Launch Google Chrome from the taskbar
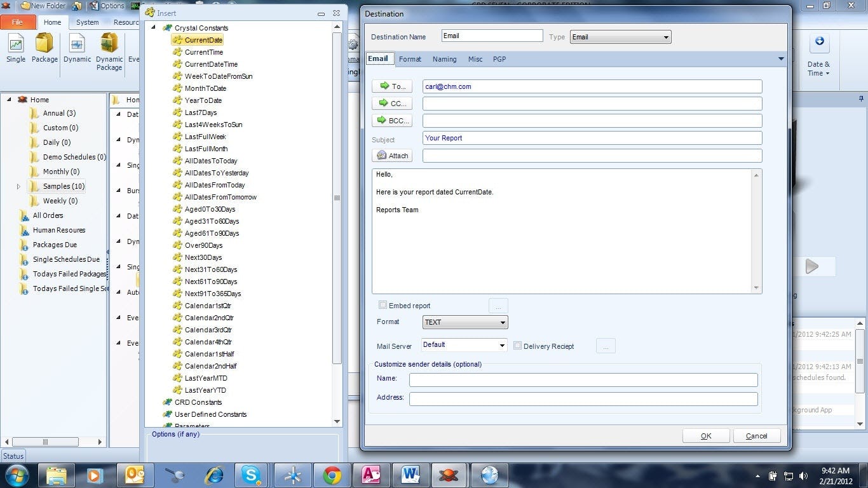The width and height of the screenshot is (868, 488). (x=331, y=475)
